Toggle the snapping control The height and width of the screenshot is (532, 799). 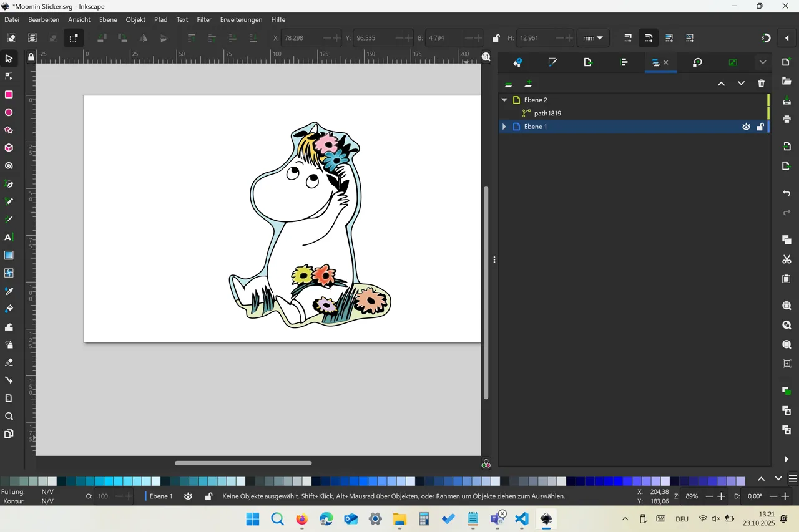click(767, 38)
